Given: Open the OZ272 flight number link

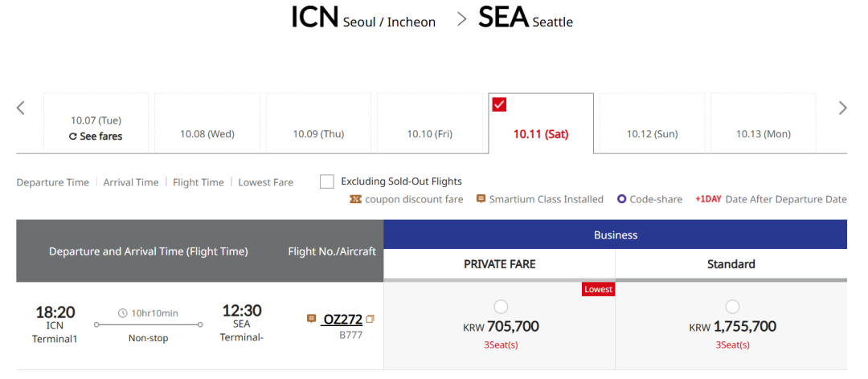Looking at the screenshot, I should (342, 320).
